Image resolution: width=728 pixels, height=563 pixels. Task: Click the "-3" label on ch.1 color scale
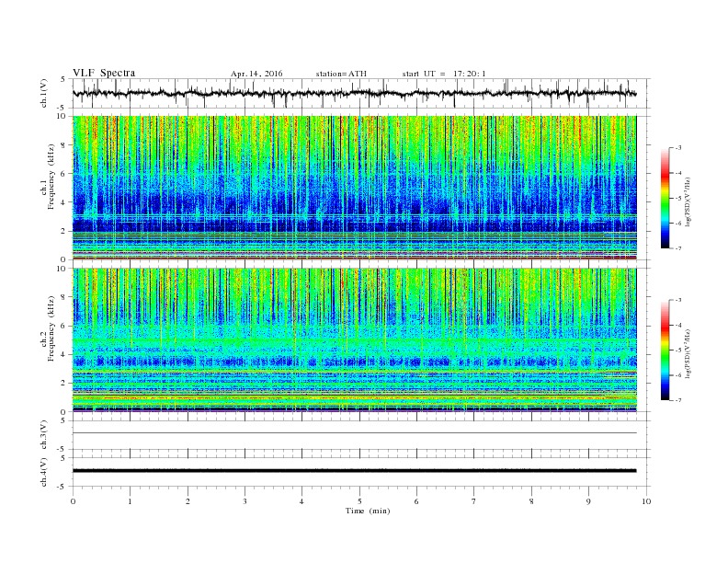[678, 148]
